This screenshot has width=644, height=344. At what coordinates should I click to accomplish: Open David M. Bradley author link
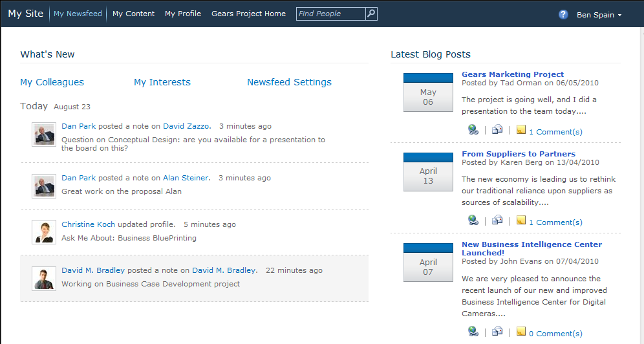click(93, 270)
